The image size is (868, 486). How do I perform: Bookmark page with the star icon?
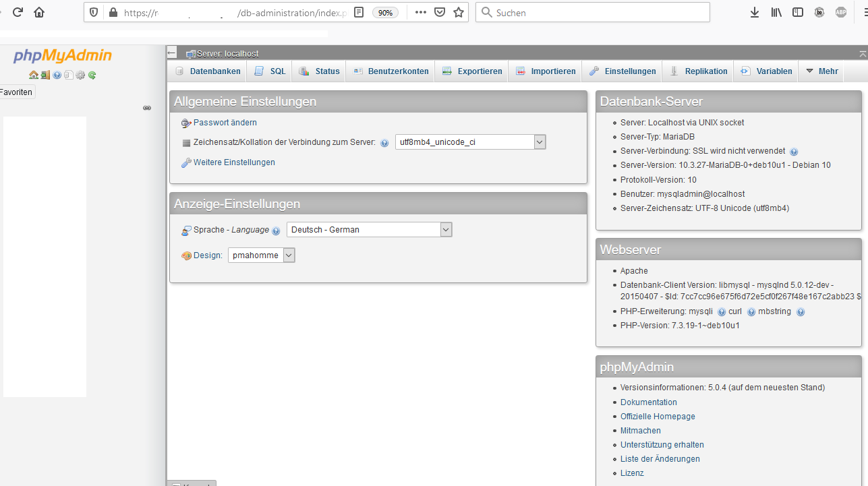pyautogui.click(x=459, y=12)
